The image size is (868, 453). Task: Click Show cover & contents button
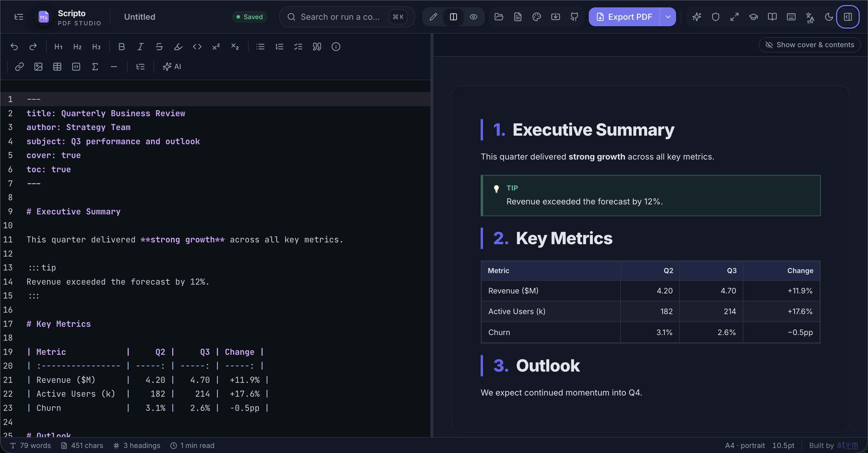pyautogui.click(x=809, y=45)
